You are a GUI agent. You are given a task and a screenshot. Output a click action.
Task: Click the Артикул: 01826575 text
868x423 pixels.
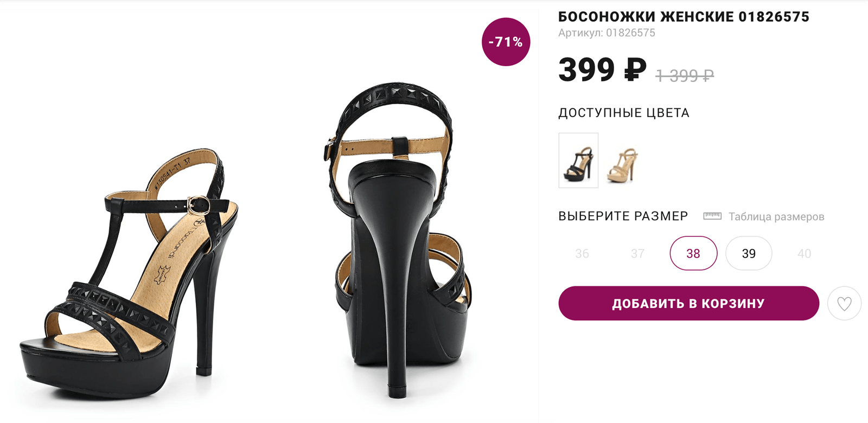click(607, 33)
